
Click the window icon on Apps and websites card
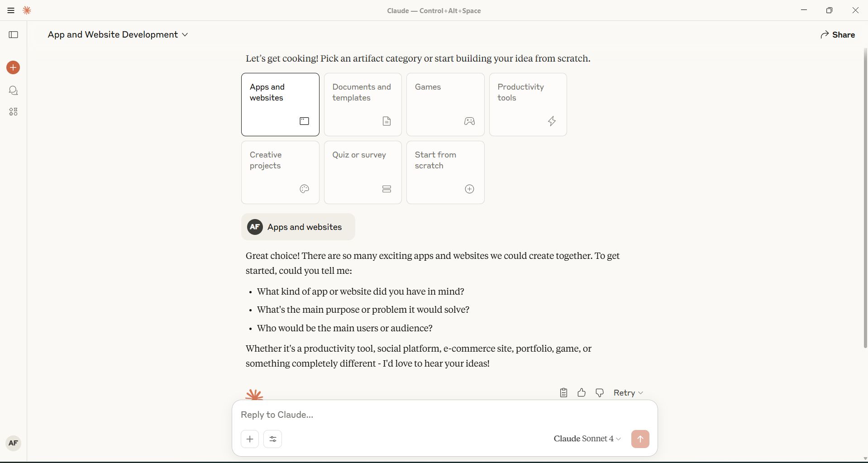304,121
